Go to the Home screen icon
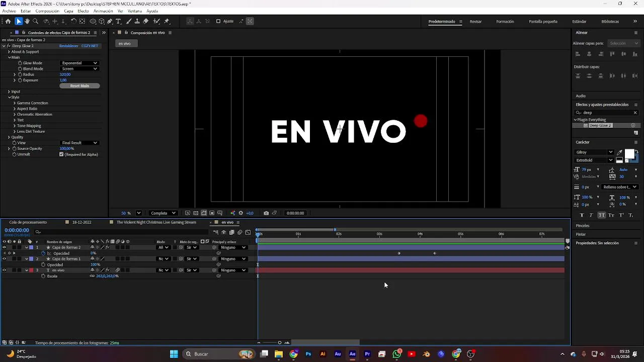The image size is (644, 362). point(8,21)
